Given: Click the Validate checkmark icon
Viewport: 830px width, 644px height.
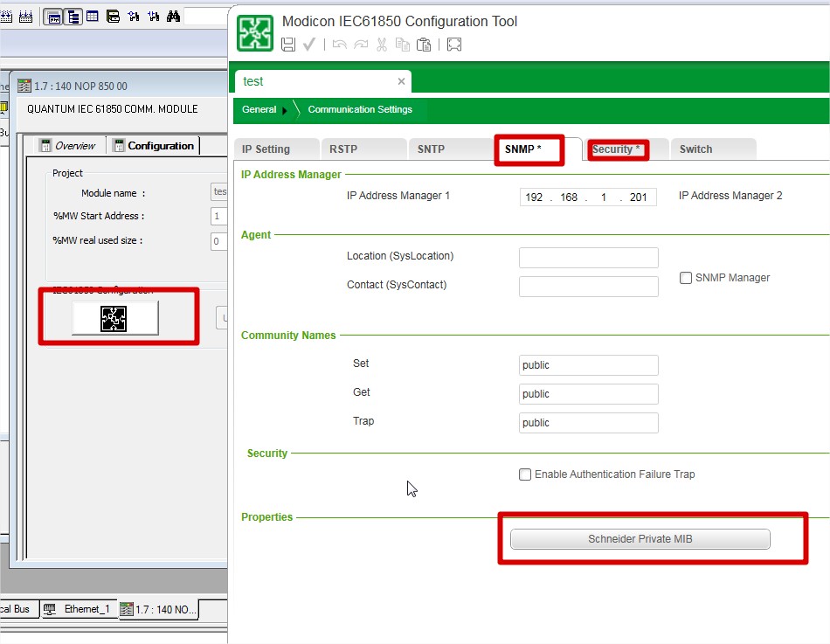Looking at the screenshot, I should (x=309, y=45).
